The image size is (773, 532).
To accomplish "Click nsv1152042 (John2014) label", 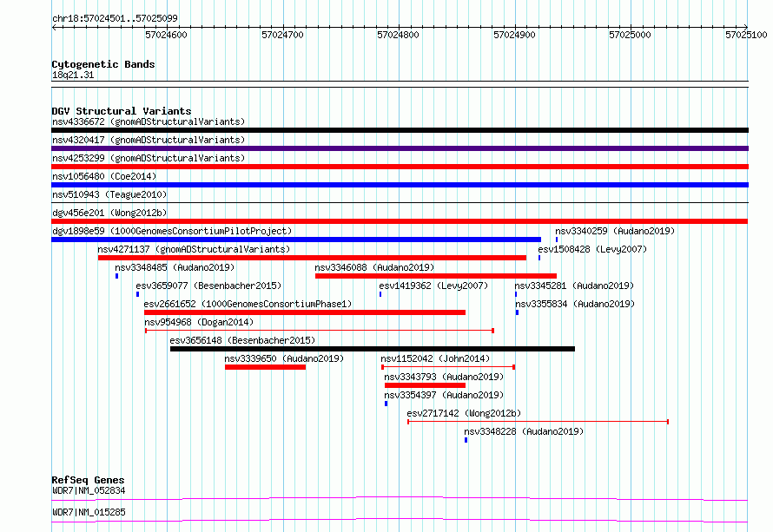I will (x=435, y=358).
